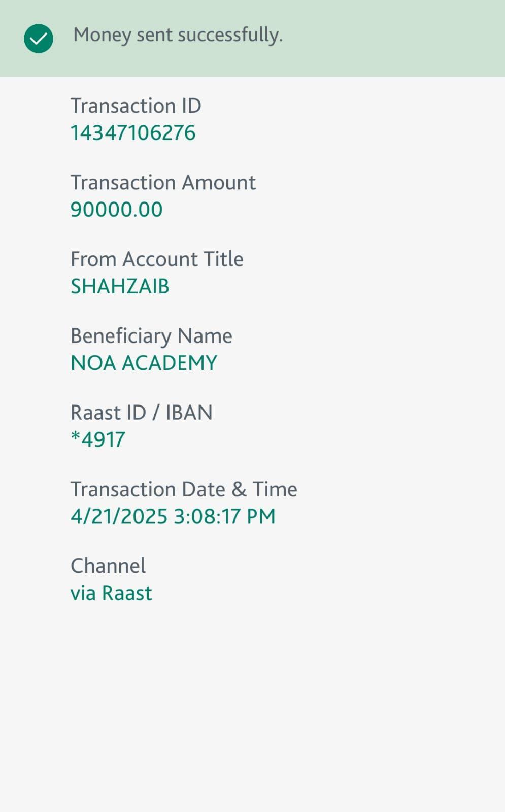Image resolution: width=505 pixels, height=812 pixels.
Task: Click the Transaction ID label
Action: tap(136, 106)
